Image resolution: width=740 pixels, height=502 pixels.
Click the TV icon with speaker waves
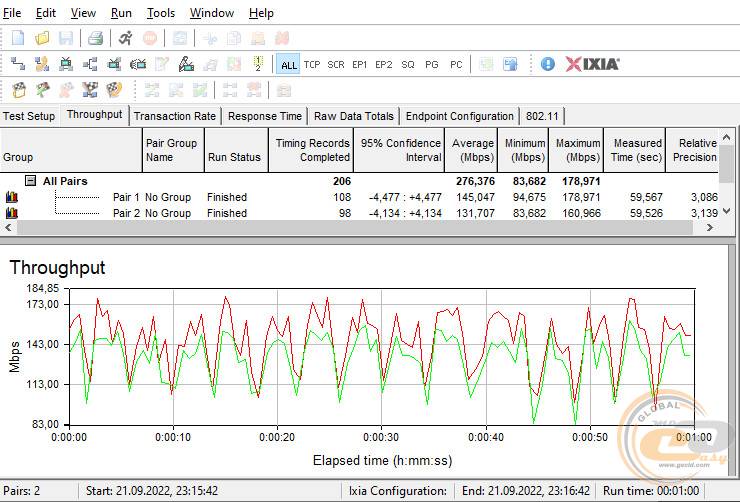[x=138, y=64]
